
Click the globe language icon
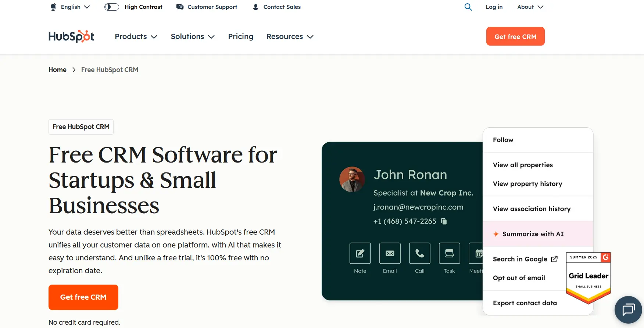tap(53, 7)
